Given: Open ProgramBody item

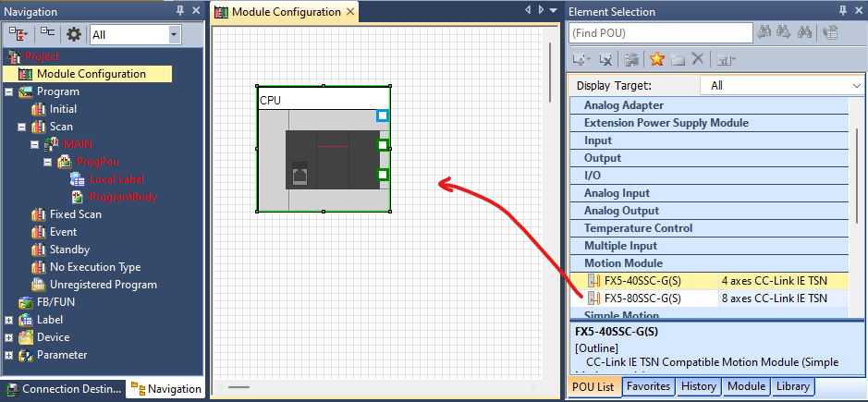Looking at the screenshot, I should click(x=123, y=197).
